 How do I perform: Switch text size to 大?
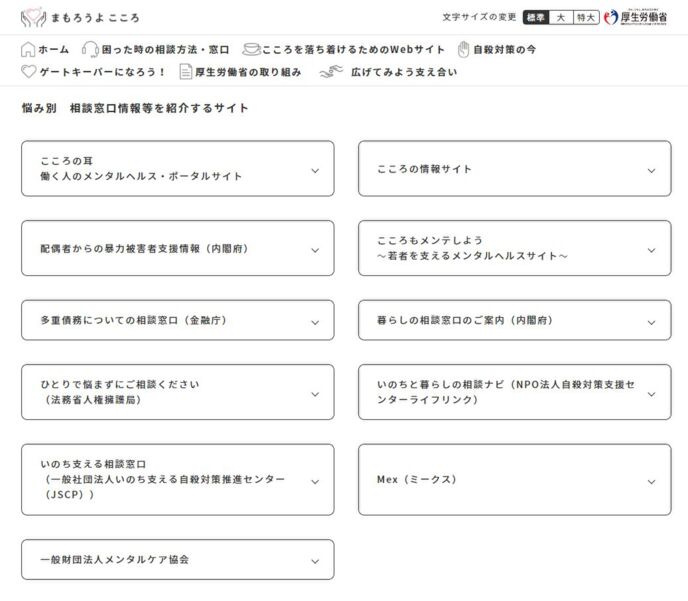tap(561, 17)
